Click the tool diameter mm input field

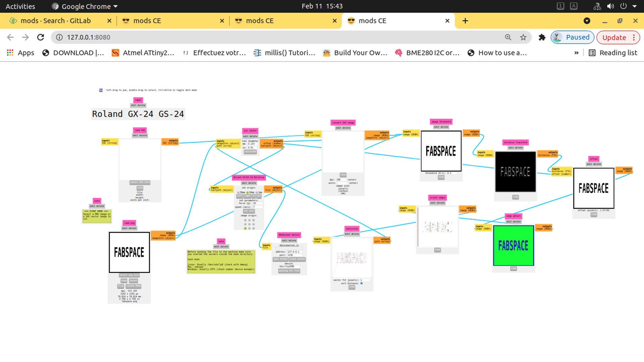point(253,144)
